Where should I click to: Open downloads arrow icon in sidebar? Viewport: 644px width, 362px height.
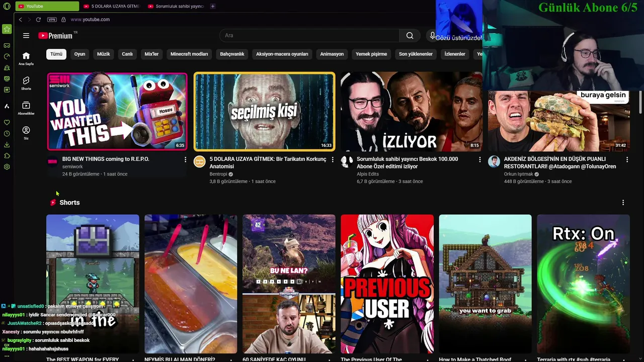pos(7,145)
